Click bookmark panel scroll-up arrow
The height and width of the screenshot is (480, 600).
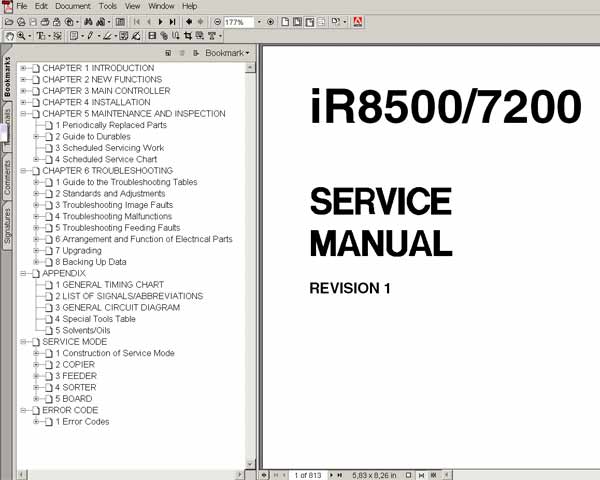pos(250,68)
